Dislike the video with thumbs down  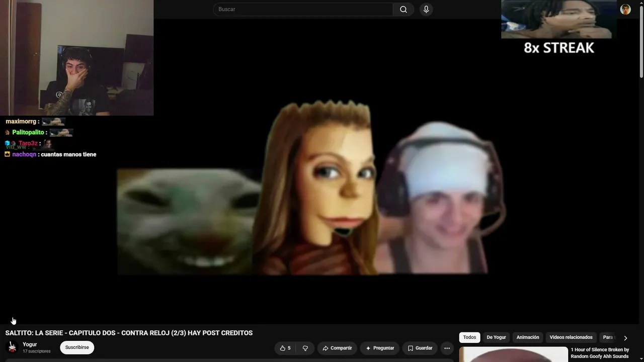[x=305, y=348]
